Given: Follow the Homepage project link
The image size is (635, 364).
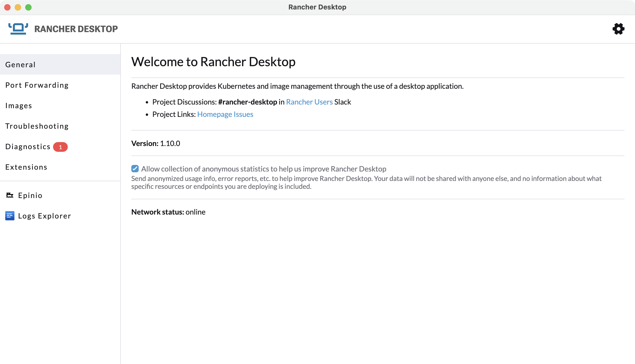Looking at the screenshot, I should pyautogui.click(x=215, y=114).
